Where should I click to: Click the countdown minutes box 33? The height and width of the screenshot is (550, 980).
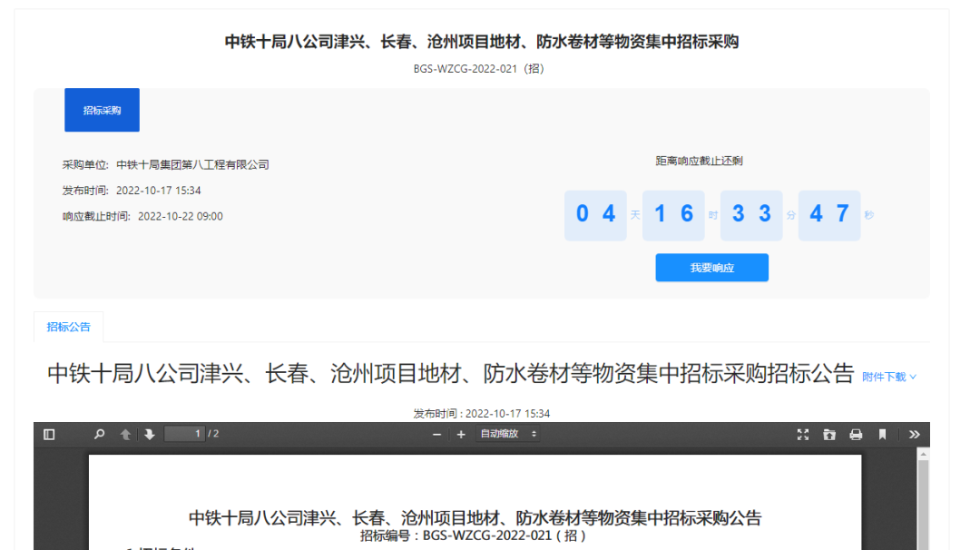tap(751, 215)
